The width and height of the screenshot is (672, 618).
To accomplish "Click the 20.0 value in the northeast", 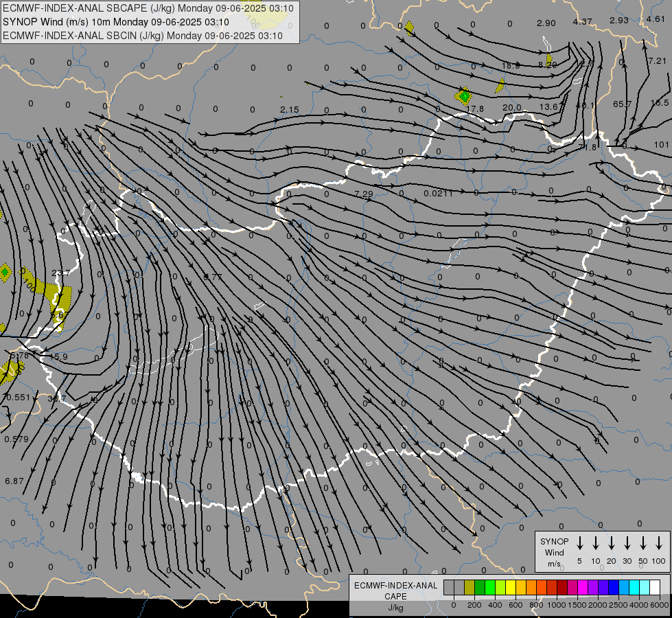I will [x=511, y=108].
